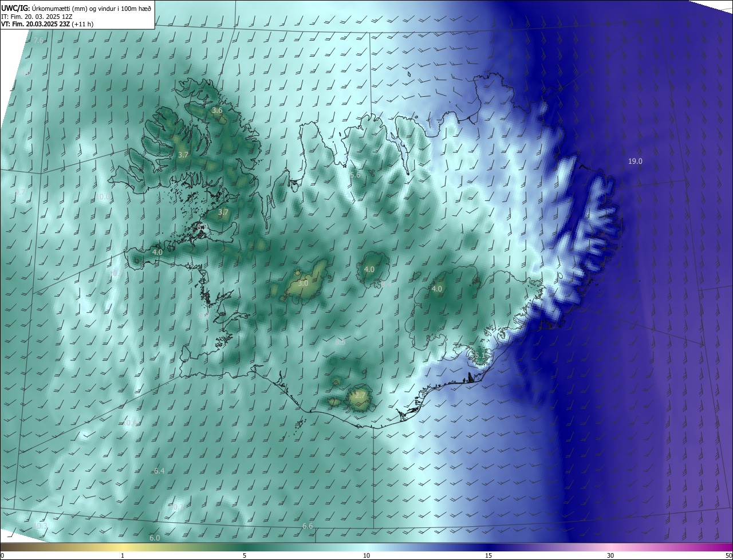Select the faint 10.0 value west of Westfjords
The height and width of the screenshot is (560, 733).
(x=103, y=197)
